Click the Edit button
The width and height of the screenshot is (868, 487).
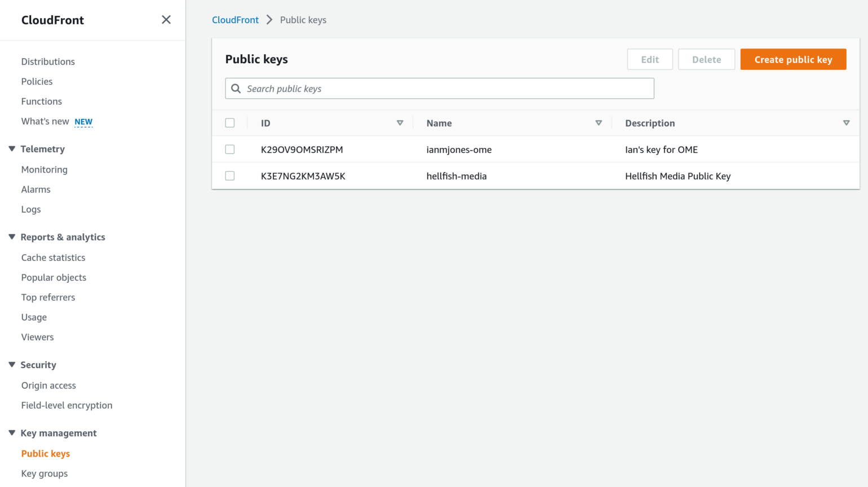[x=650, y=59]
